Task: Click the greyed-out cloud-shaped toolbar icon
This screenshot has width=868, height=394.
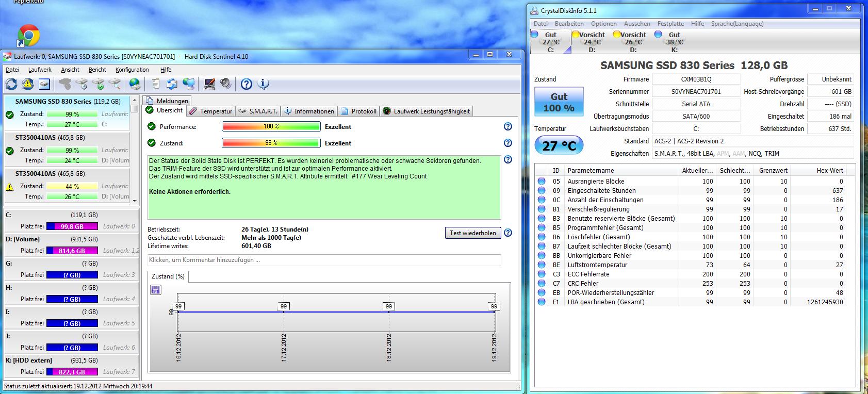Action: [65, 84]
